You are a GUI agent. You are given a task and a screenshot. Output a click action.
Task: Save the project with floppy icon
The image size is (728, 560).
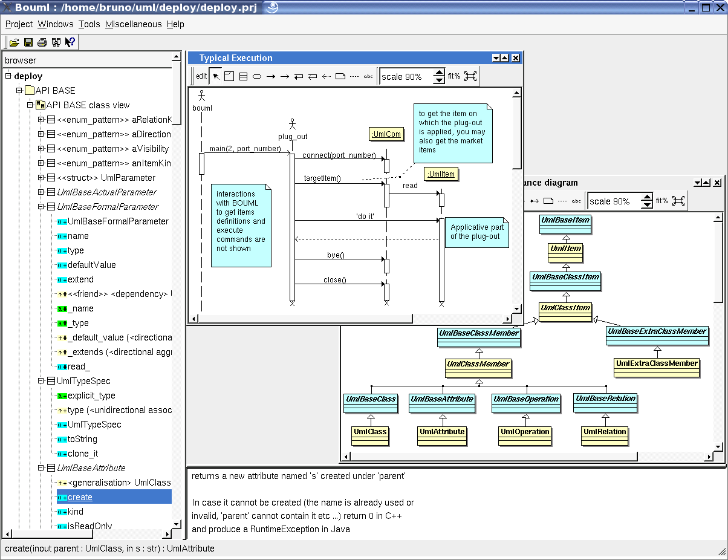click(x=28, y=42)
